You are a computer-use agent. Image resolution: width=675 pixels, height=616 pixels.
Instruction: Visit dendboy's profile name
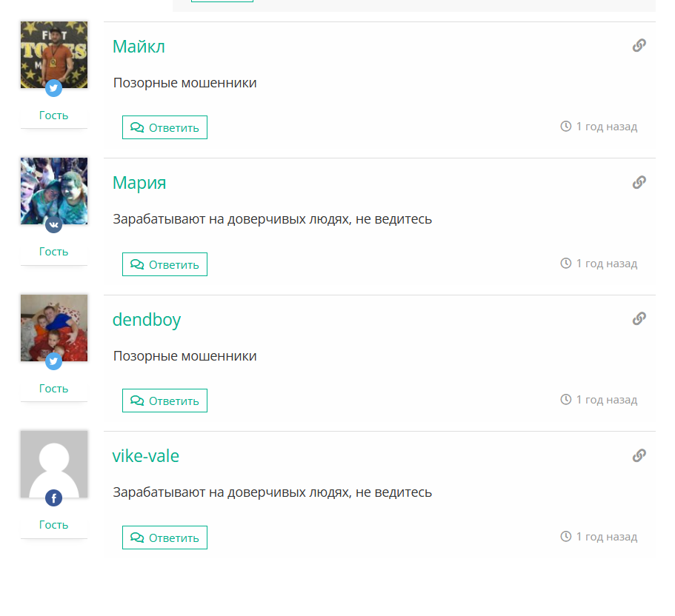click(147, 320)
